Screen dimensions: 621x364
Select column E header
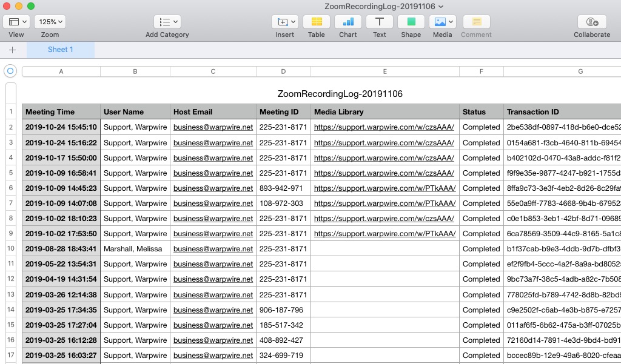[385, 71]
